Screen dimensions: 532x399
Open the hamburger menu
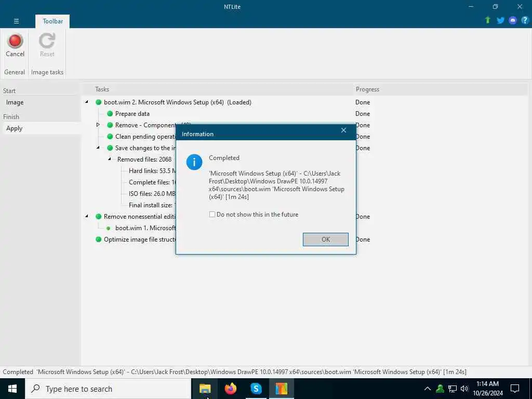pos(16,21)
